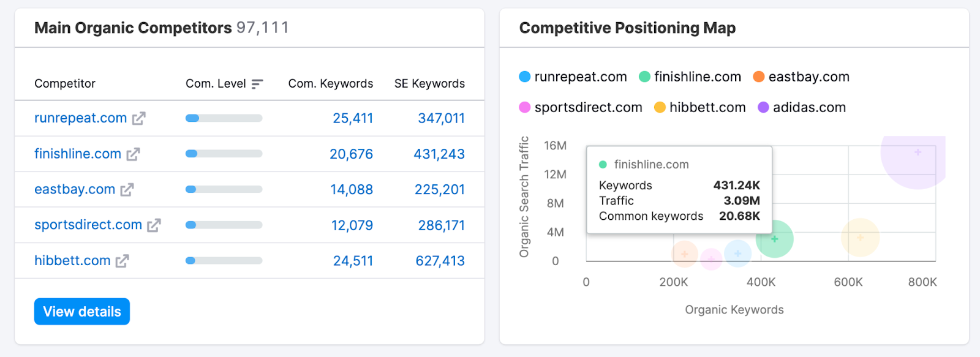Toggle runrepeat.com legend dot
This screenshot has width=980, height=357.
point(525,77)
